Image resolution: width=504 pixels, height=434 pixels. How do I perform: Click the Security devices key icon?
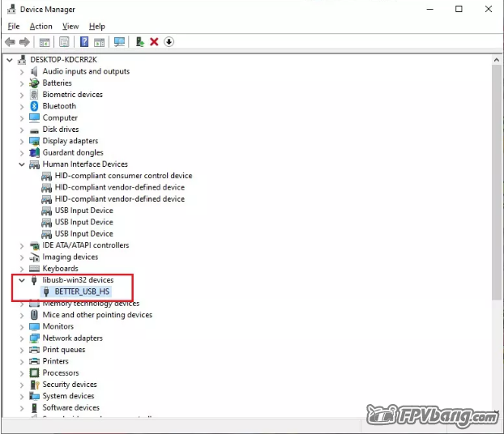tap(34, 385)
